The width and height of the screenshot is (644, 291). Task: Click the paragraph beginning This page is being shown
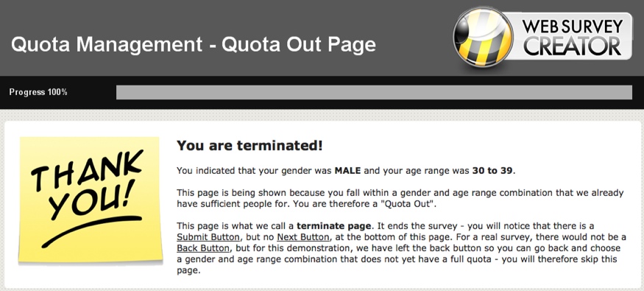coord(400,198)
